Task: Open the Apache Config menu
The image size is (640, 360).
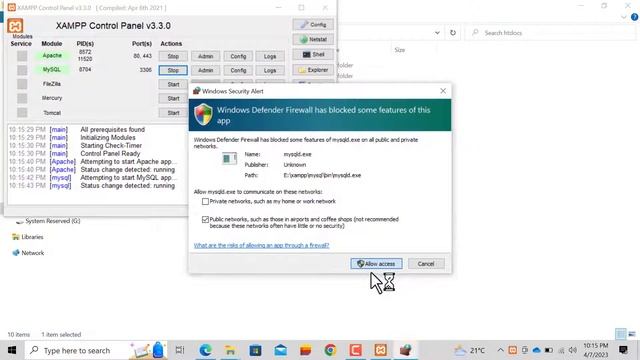Action: pyautogui.click(x=238, y=56)
